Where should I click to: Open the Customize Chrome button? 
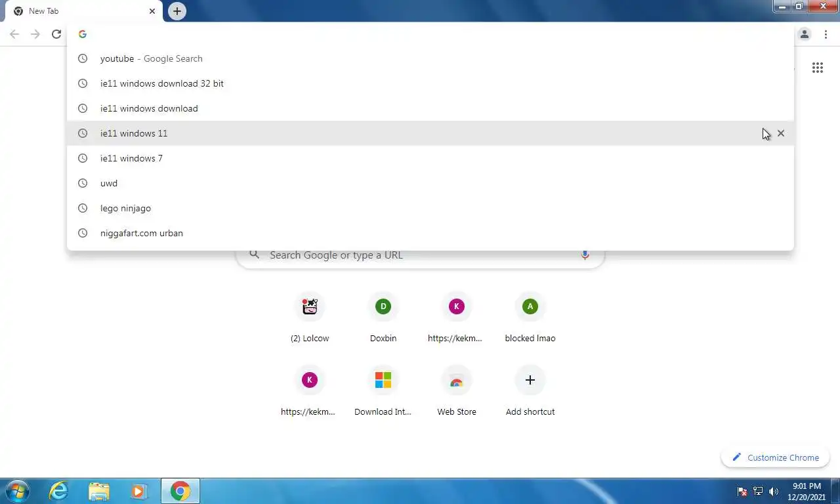coord(776,457)
